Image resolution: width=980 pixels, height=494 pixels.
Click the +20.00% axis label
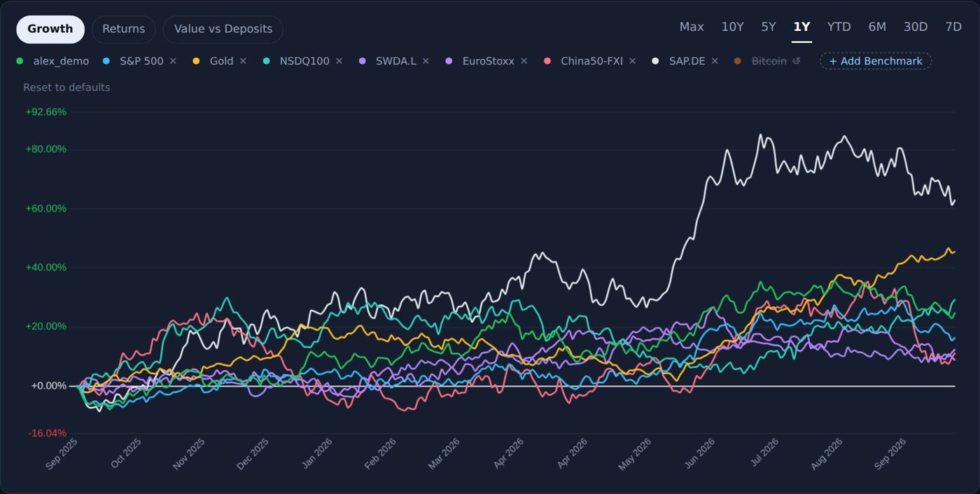pyautogui.click(x=46, y=327)
